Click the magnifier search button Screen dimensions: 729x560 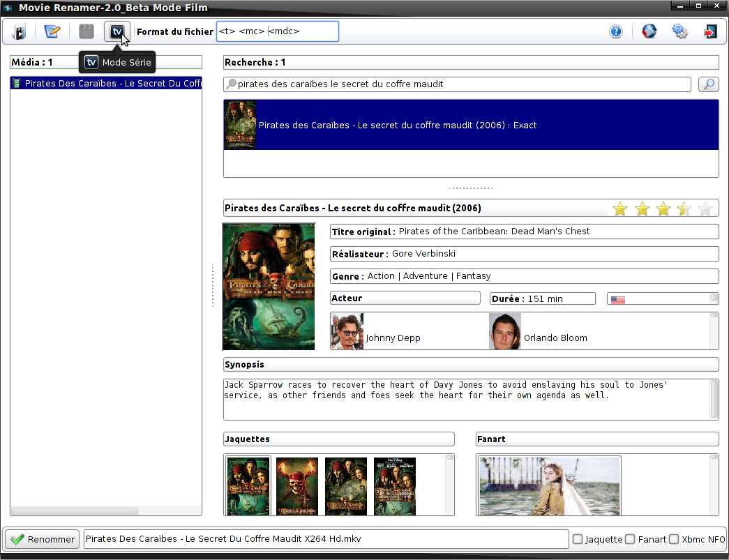click(709, 84)
